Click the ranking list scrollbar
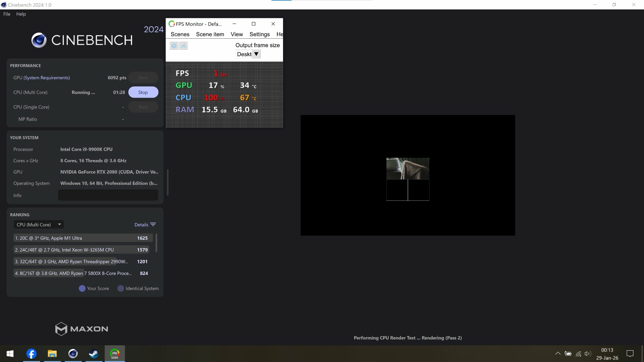This screenshot has width=644, height=362. point(156,243)
